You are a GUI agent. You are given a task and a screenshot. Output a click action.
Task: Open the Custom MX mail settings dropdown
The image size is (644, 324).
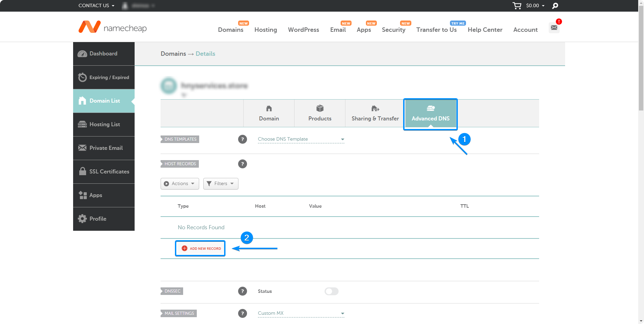301,313
